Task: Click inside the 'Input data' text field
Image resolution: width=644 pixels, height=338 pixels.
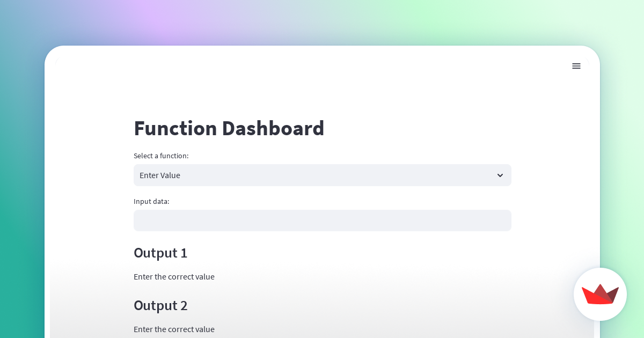Action: pos(322,221)
